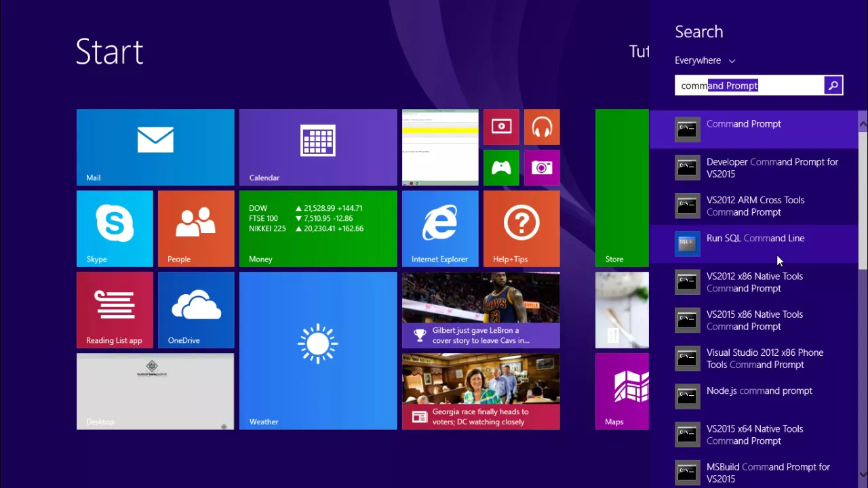The width and height of the screenshot is (868, 488).
Task: Click the top Command Prompt result icon
Action: pyautogui.click(x=688, y=129)
